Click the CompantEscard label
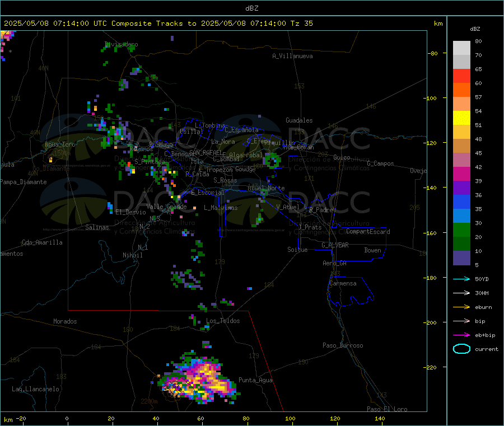The image size is (504, 426). (368, 231)
